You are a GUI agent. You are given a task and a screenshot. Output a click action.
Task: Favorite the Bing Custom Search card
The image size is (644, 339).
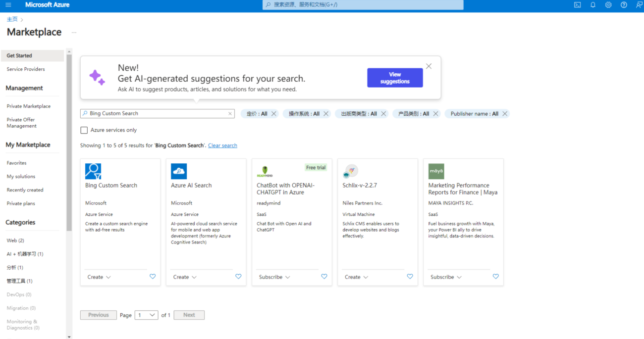[153, 277]
